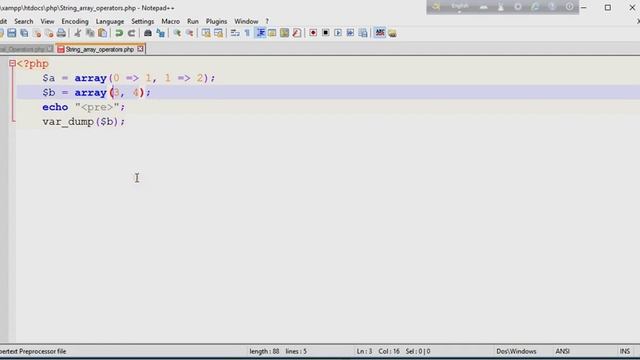Start macro recording with red dot
The width and height of the screenshot is (640, 360).
click(313, 33)
